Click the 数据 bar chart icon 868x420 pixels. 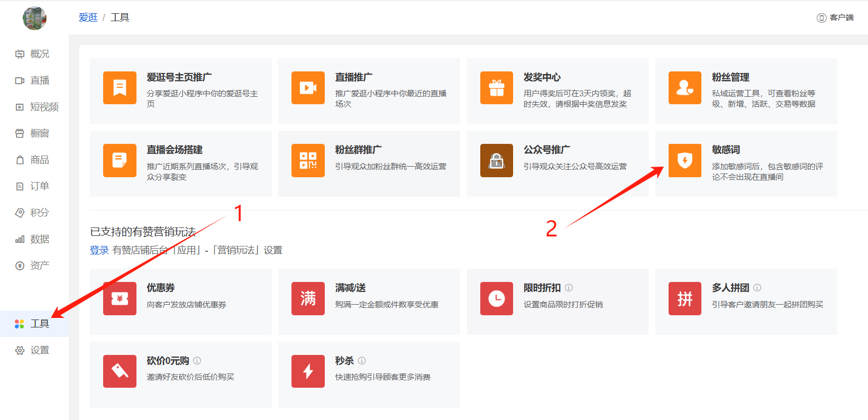[x=20, y=239]
